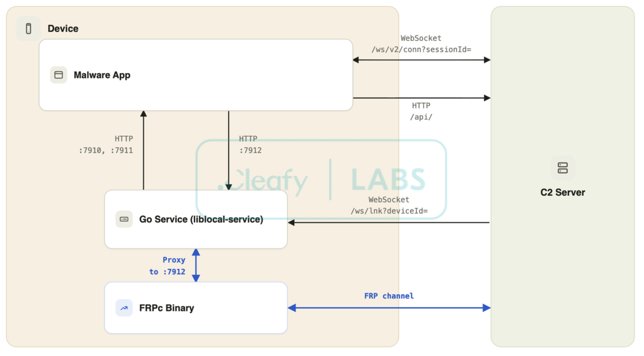Screen dimensions: 644x356
Task: Click the blue 'FRP channel' label
Action: pyautogui.click(x=389, y=296)
